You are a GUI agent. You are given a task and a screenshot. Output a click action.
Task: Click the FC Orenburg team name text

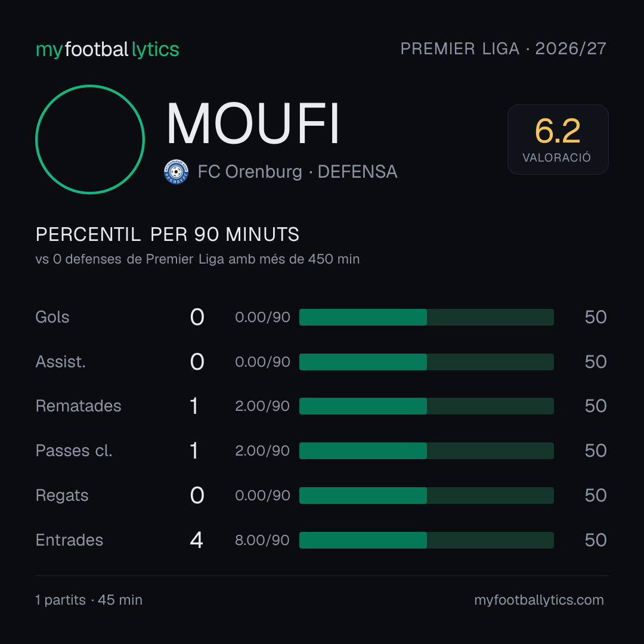[x=250, y=172]
